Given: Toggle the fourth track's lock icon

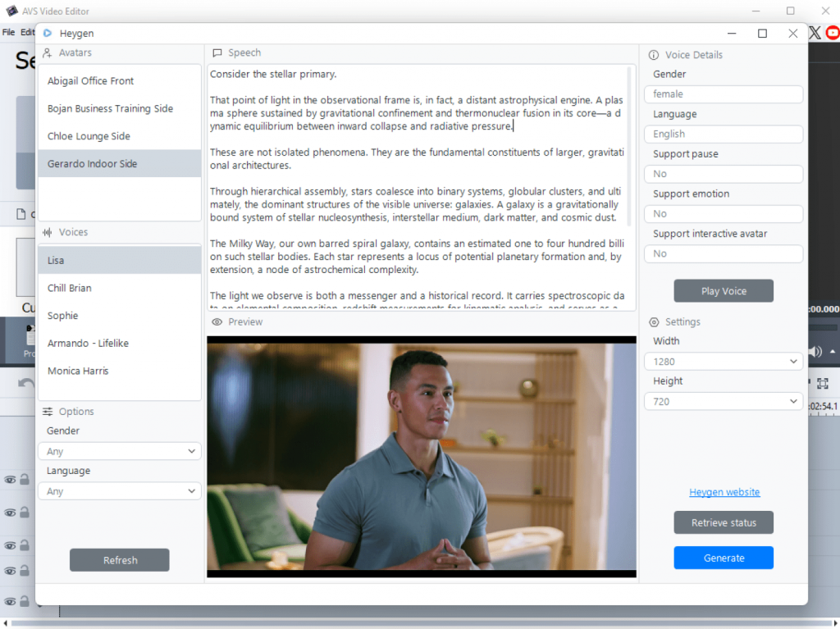Looking at the screenshot, I should 24,570.
